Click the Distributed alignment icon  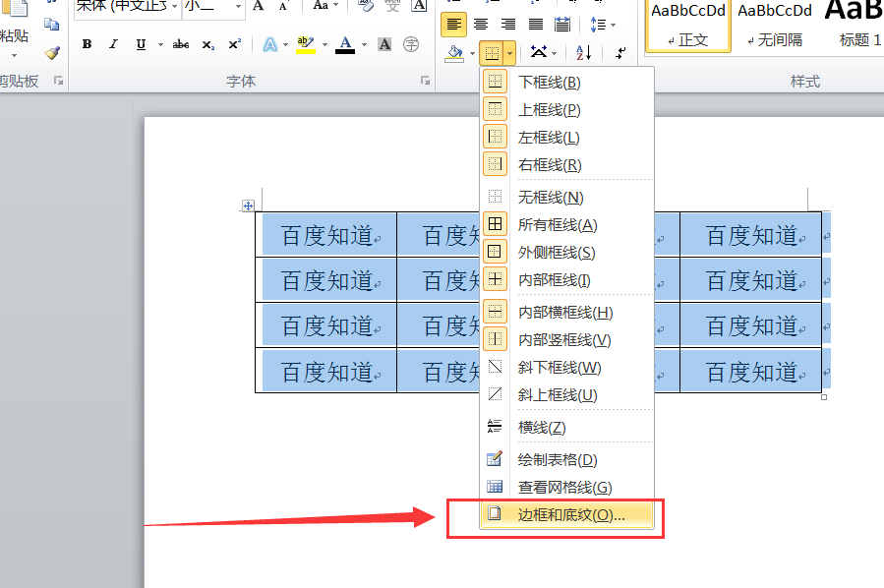pyautogui.click(x=562, y=25)
